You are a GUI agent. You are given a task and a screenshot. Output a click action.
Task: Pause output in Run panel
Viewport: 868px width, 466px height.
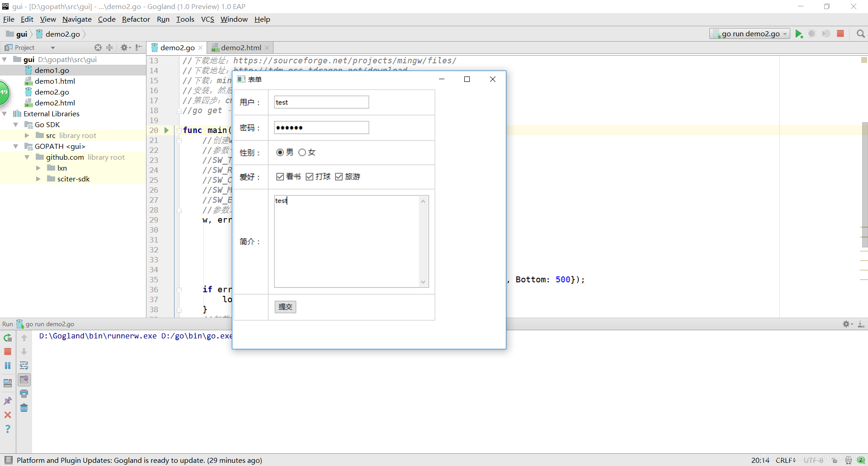click(x=8, y=366)
